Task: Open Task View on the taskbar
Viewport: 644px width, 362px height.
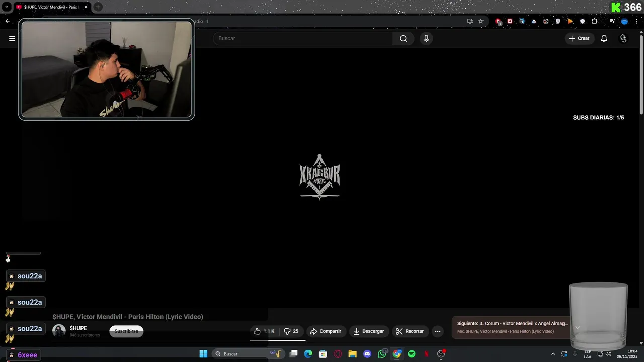Action: pyautogui.click(x=294, y=354)
